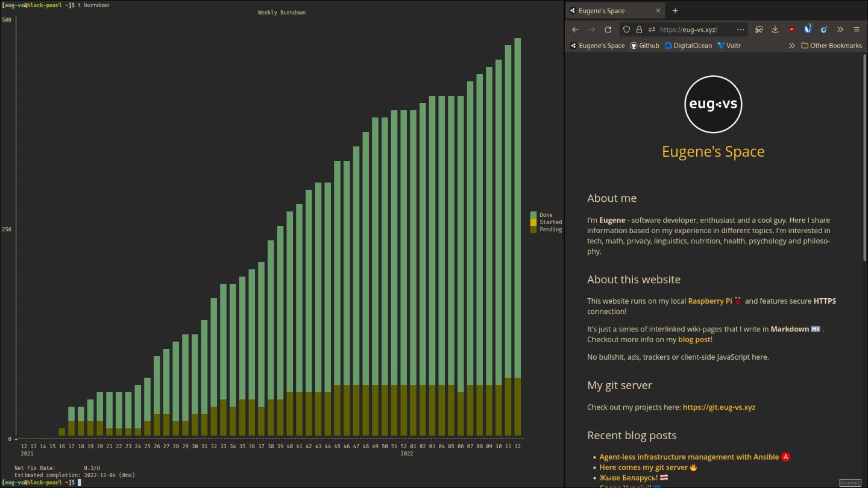Open the blog post link
Viewport: 868px width, 488px height.
point(694,339)
